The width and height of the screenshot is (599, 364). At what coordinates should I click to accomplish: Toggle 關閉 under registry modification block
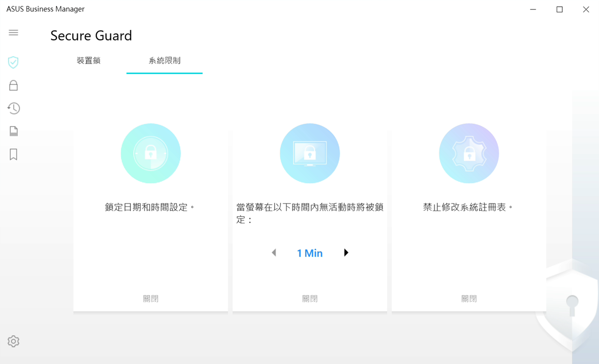(x=469, y=299)
